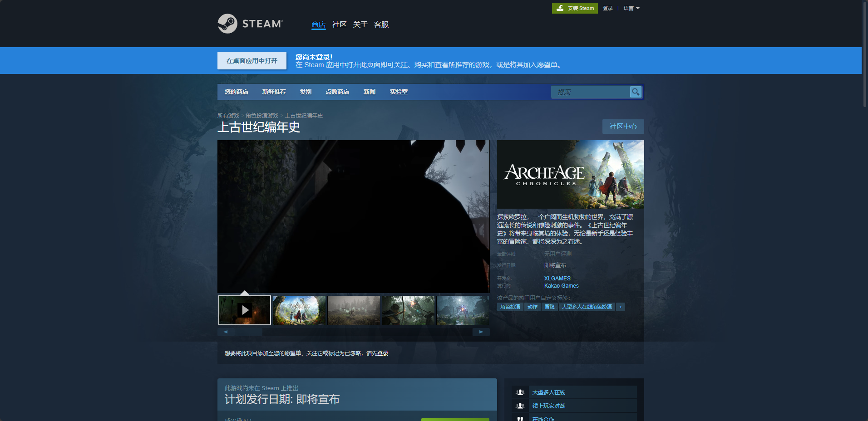Image resolution: width=868 pixels, height=421 pixels.
Task: Select the 大型多人在线角色扮演 tag
Action: click(x=587, y=307)
